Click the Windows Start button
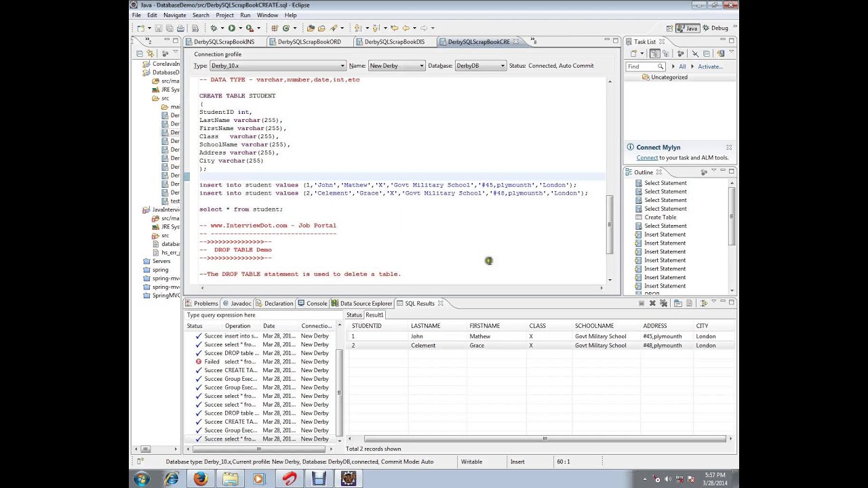This screenshot has width=868, height=488. [142, 479]
